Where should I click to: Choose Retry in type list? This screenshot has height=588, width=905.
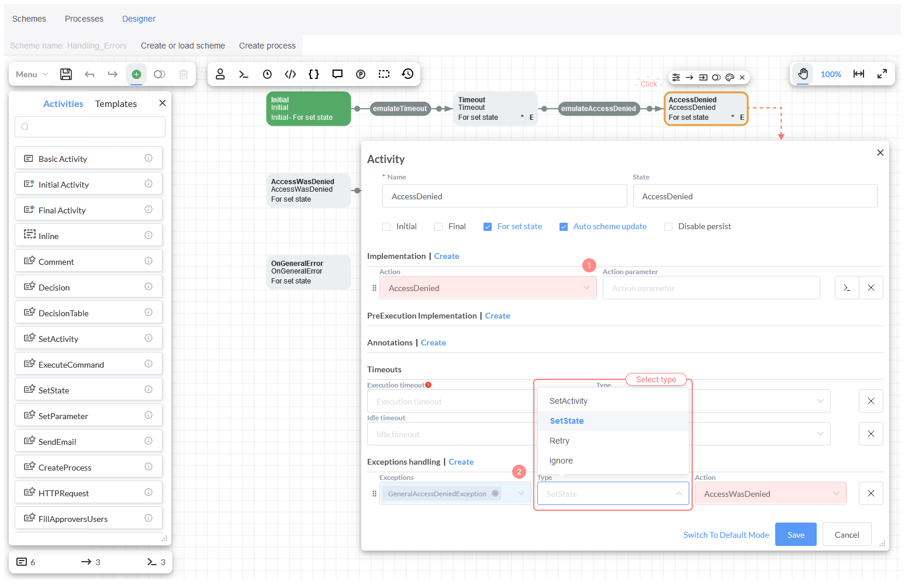pyautogui.click(x=613, y=441)
